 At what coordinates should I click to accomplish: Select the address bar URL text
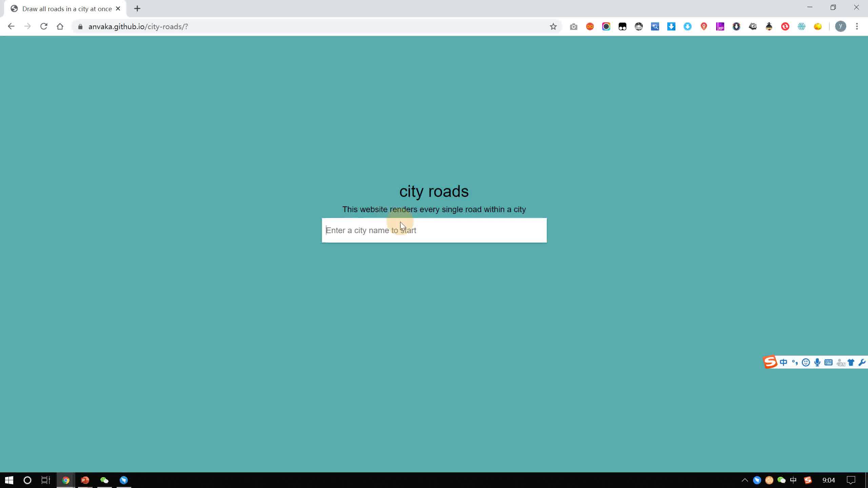point(138,26)
